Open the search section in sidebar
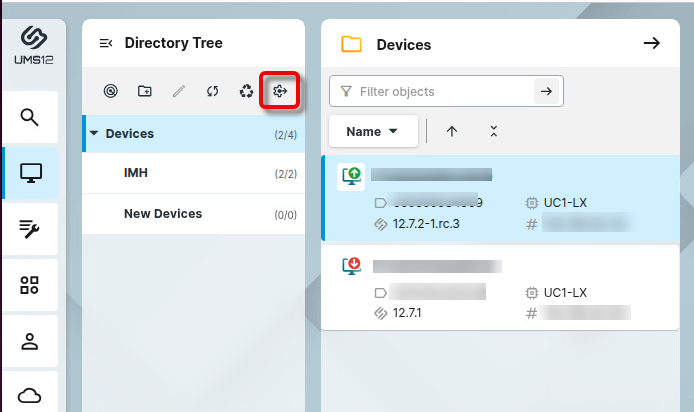This screenshot has height=412, width=694. tap(30, 117)
